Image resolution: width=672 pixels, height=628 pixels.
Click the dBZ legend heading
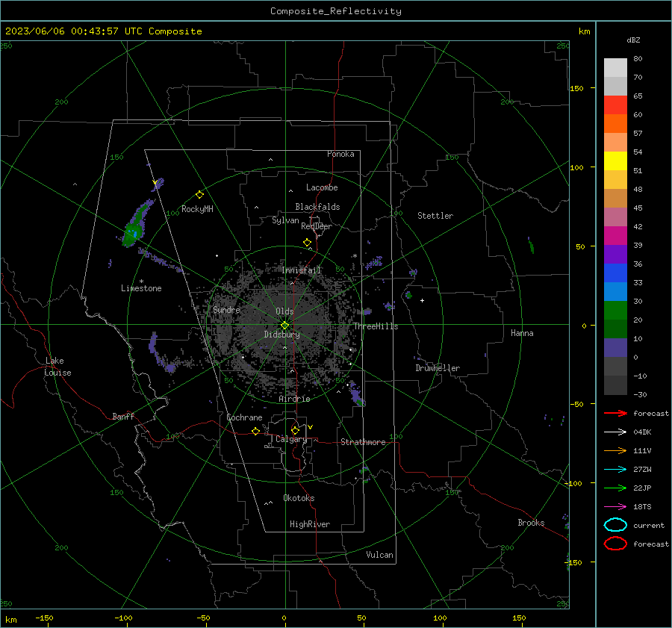tap(633, 40)
